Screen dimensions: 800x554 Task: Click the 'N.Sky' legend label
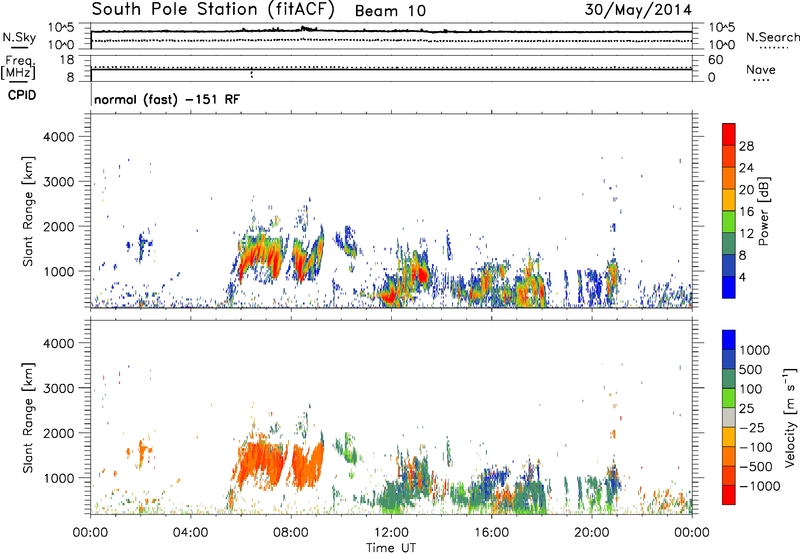[19, 37]
